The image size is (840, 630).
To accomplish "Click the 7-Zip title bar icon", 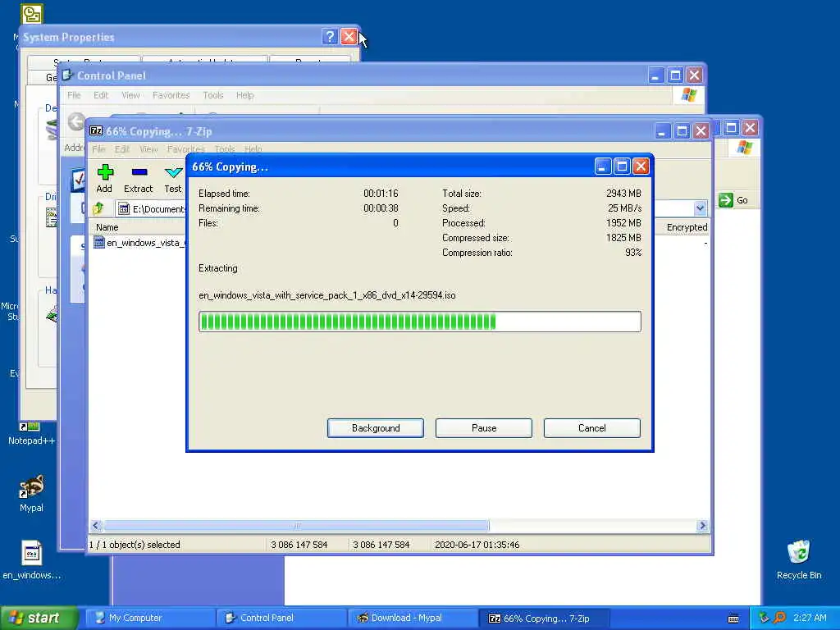I will 96,130.
